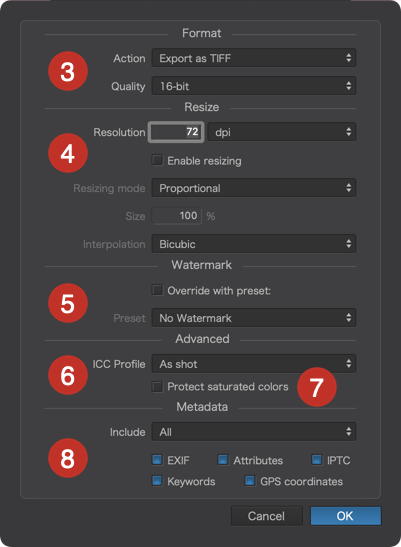Click the Cancel button

click(x=267, y=516)
